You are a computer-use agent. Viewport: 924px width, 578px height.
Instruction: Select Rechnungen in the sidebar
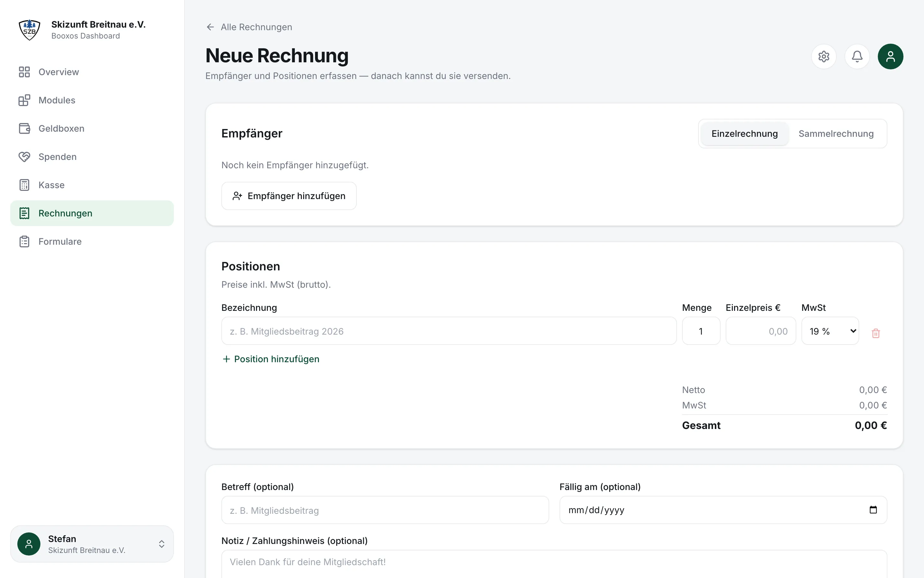pos(92,213)
